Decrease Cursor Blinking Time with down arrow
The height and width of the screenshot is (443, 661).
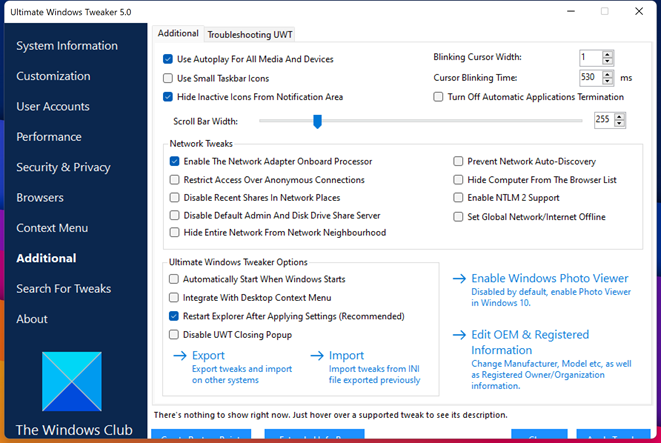(607, 81)
